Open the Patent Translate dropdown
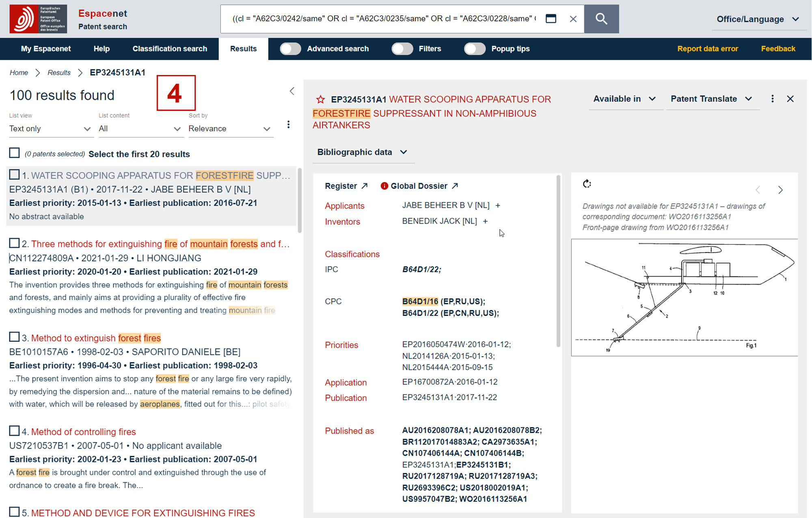 711,99
